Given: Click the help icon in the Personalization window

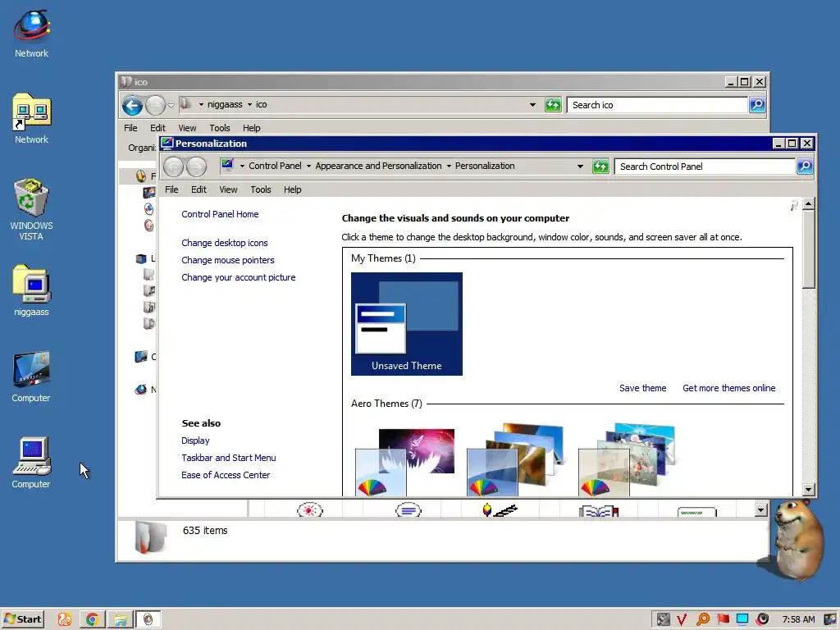Looking at the screenshot, I should coord(794,205).
